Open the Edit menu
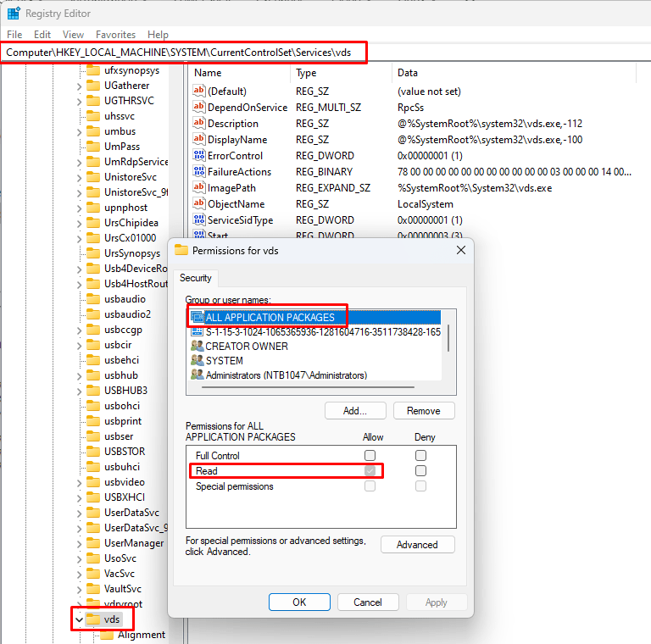 pos(42,35)
